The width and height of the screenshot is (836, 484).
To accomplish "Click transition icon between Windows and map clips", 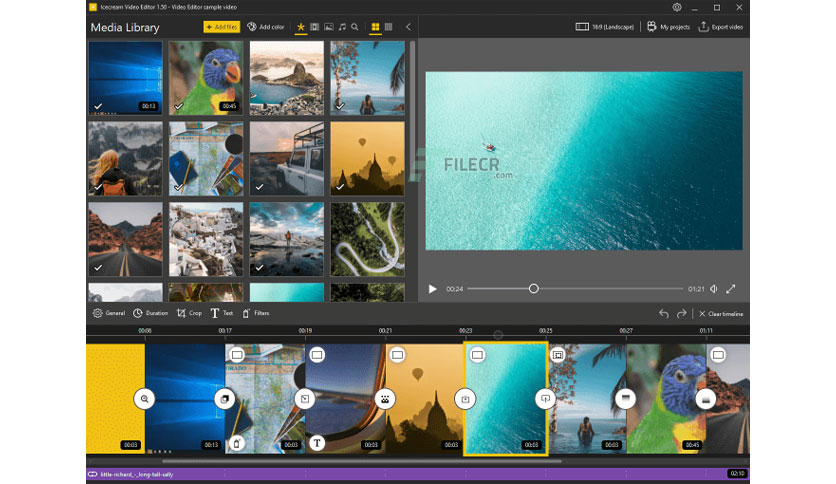I will click(224, 399).
